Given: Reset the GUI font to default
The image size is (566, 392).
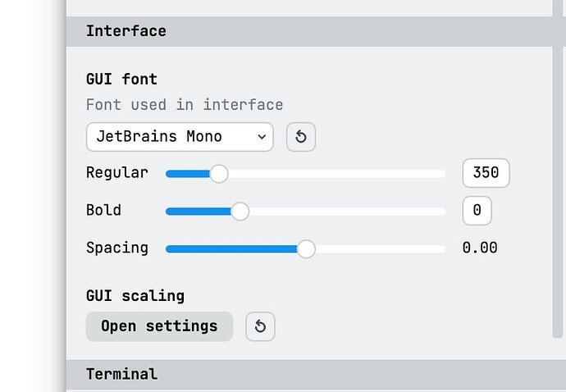Looking at the screenshot, I should [301, 137].
